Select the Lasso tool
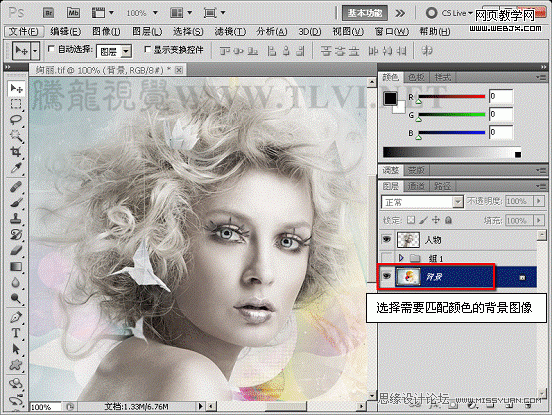The width and height of the screenshot is (552, 415). click(16, 120)
